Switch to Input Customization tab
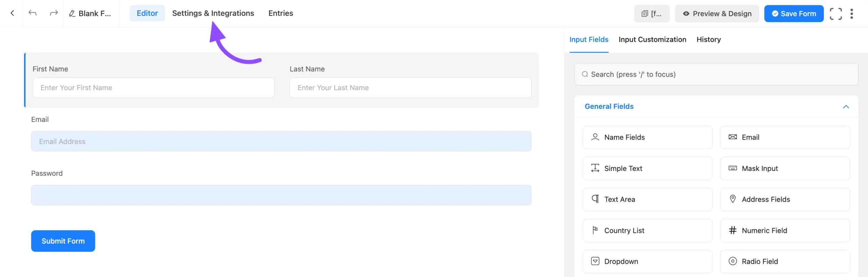 [652, 39]
